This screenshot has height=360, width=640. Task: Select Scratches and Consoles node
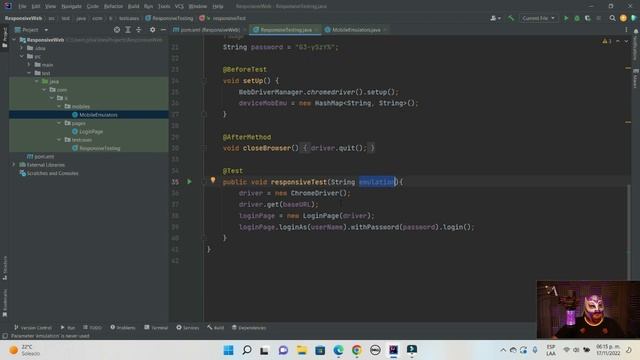pos(52,173)
